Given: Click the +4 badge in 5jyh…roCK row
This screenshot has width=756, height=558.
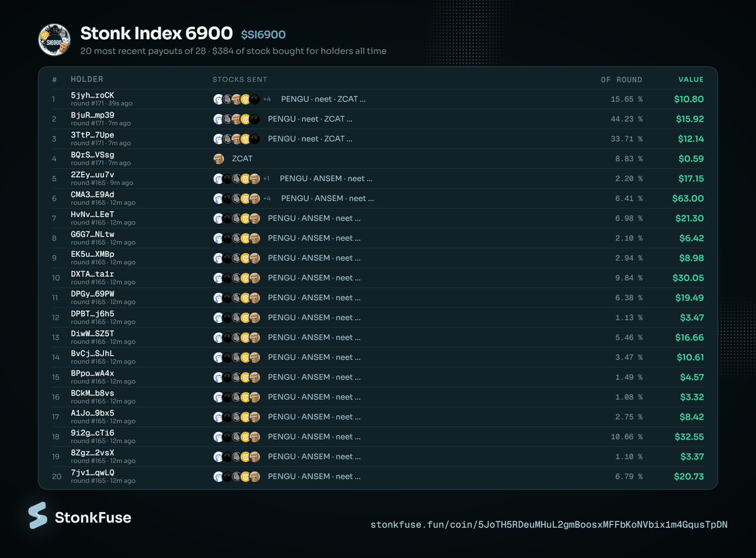Looking at the screenshot, I should tap(267, 99).
